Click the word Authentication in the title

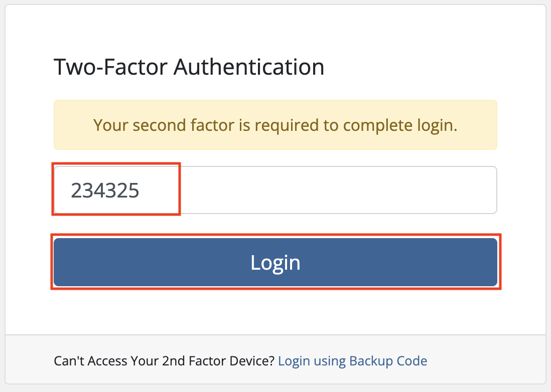point(249,67)
